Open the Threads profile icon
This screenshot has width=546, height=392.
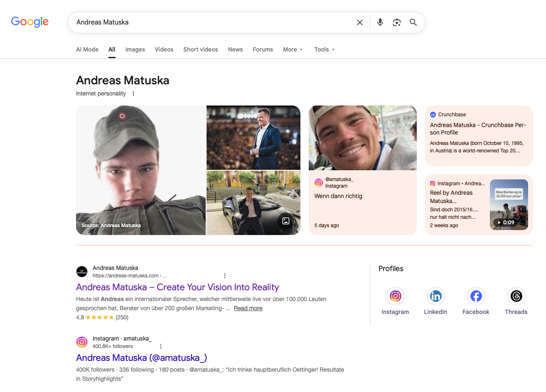tap(516, 296)
